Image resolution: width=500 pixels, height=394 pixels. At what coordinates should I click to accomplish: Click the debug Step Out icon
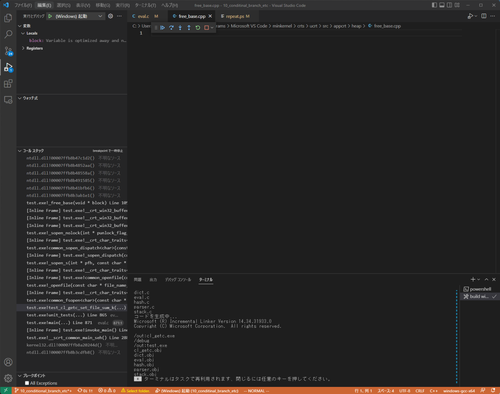click(189, 28)
